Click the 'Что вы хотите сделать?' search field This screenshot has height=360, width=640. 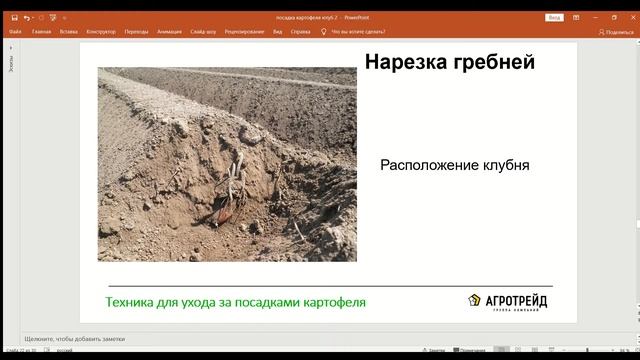tap(358, 32)
